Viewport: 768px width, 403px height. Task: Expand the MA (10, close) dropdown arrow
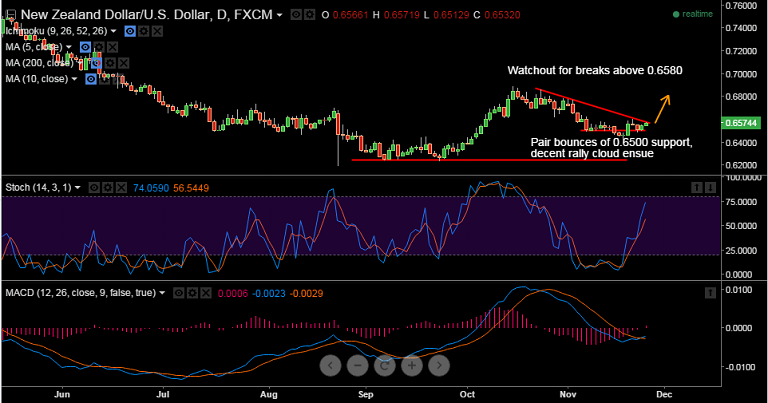click(74, 79)
